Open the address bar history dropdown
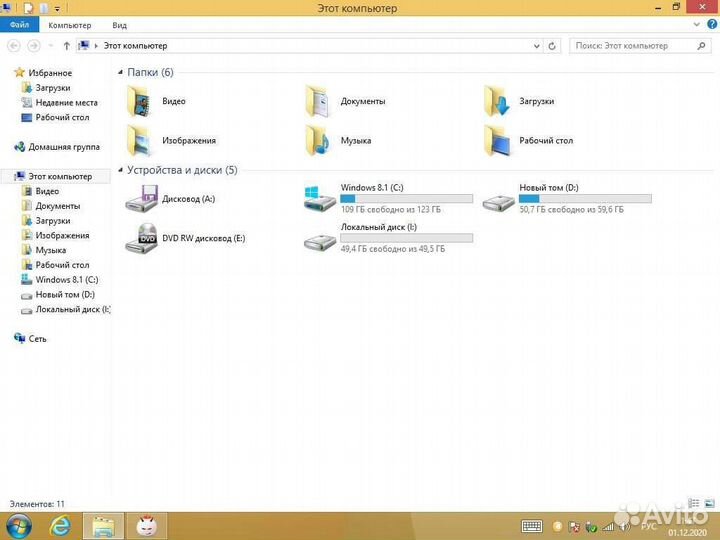720x540 pixels. click(537, 46)
